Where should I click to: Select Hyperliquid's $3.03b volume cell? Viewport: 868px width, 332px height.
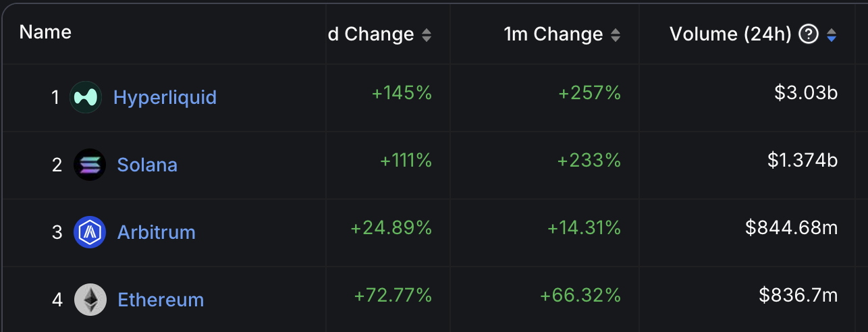pos(806,93)
